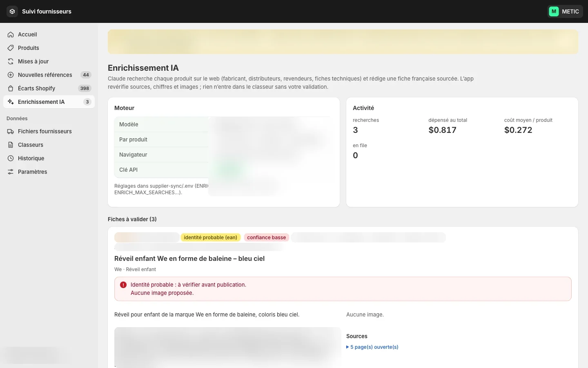
Task: Click the document icon beside Classeurs
Action: [x=11, y=145]
